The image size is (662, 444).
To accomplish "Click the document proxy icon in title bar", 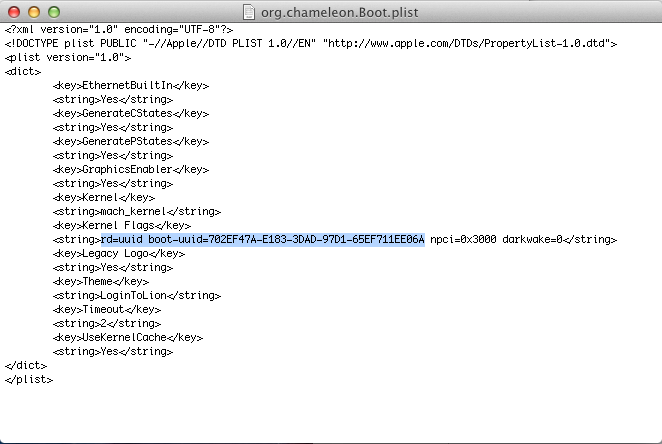I will [249, 12].
